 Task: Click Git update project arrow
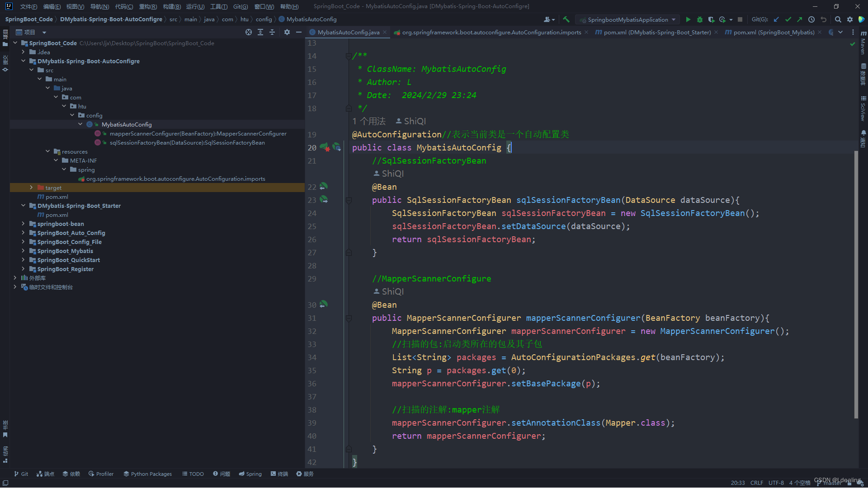[x=776, y=19]
